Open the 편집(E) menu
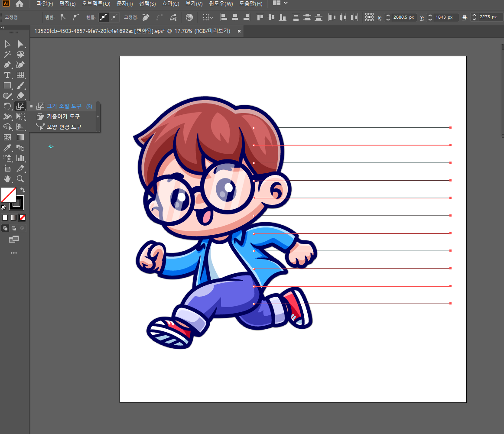The image size is (504, 434). pos(68,4)
